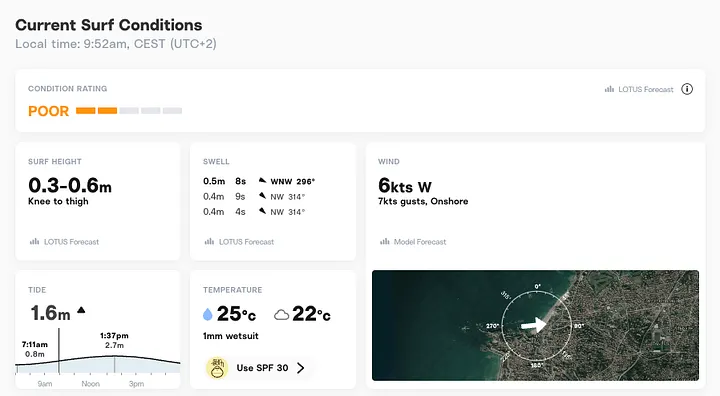Viewport: 720px width, 396px height.
Task: Click the white wind direction arrow on map
Action: point(534,325)
